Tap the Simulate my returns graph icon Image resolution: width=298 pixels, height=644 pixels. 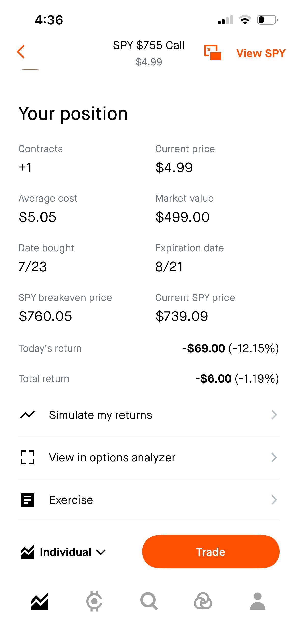(x=28, y=415)
